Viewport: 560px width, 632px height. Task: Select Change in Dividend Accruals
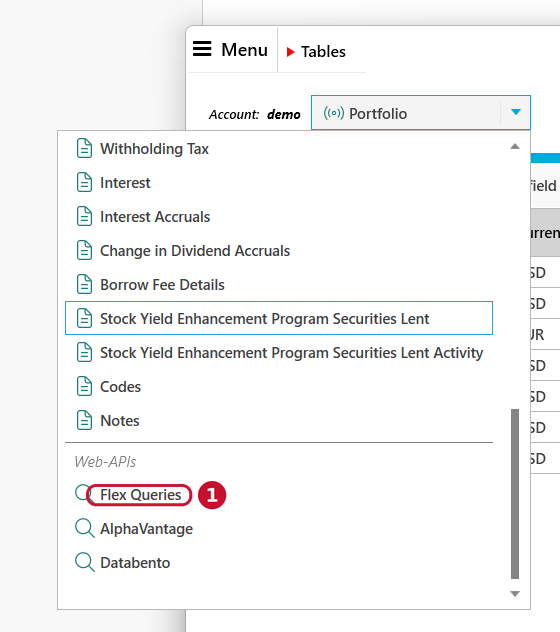195,251
